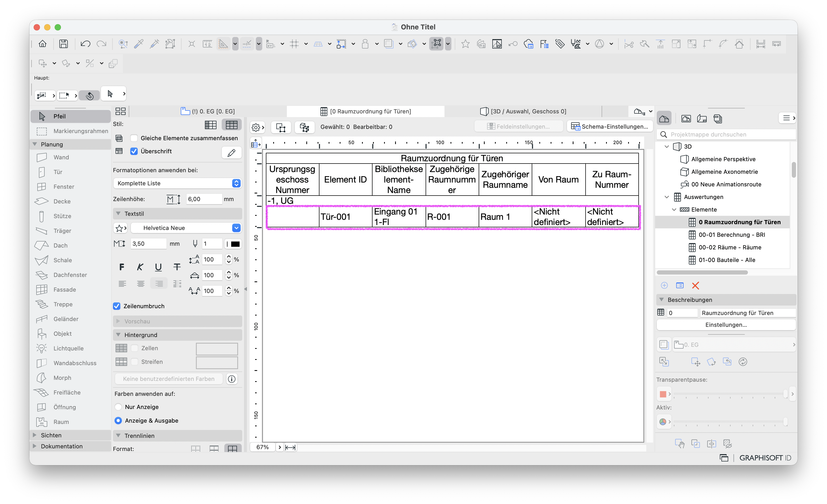Switch to Raumzuordnung für Türen tab
This screenshot has width=827, height=504.
point(366,111)
